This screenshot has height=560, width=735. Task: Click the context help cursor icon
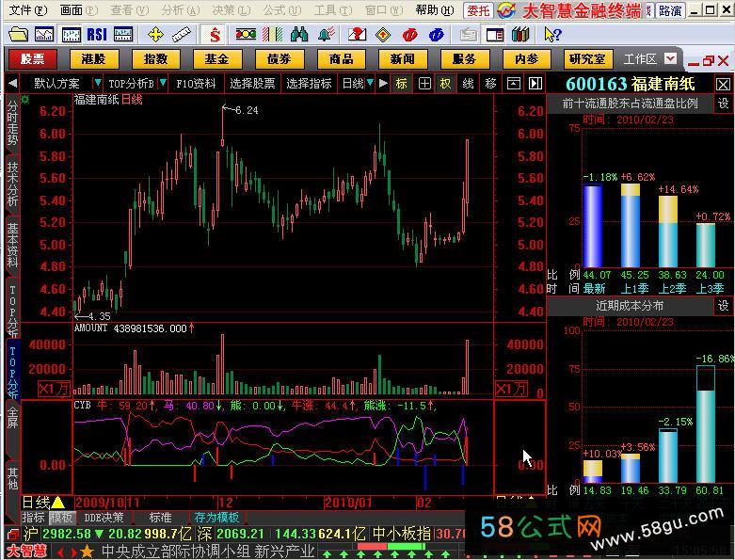(552, 34)
